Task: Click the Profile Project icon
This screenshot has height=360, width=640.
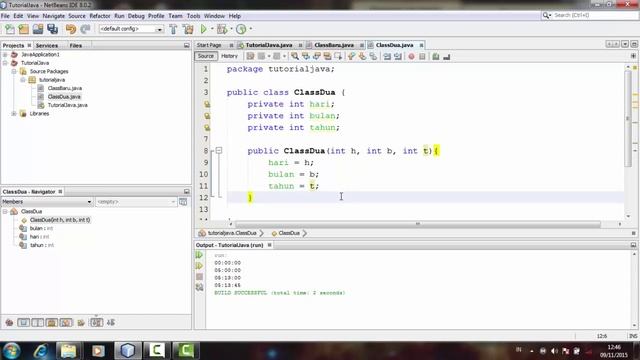Action: (x=241, y=29)
